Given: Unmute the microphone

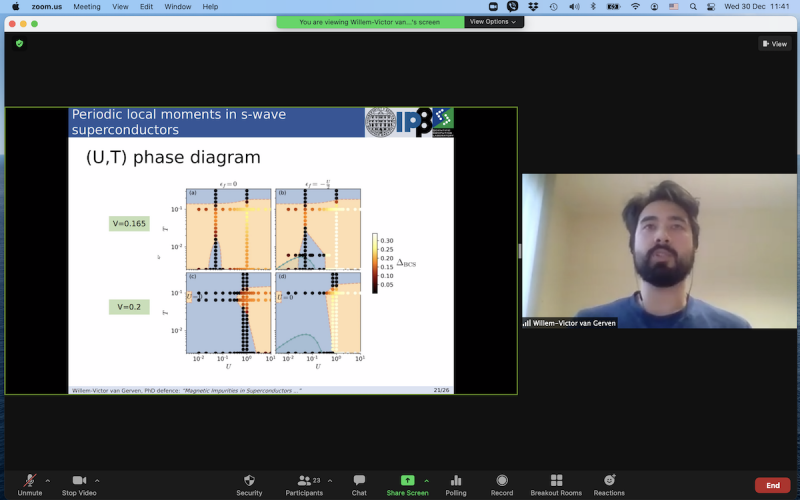Looking at the screenshot, I should pos(30,481).
